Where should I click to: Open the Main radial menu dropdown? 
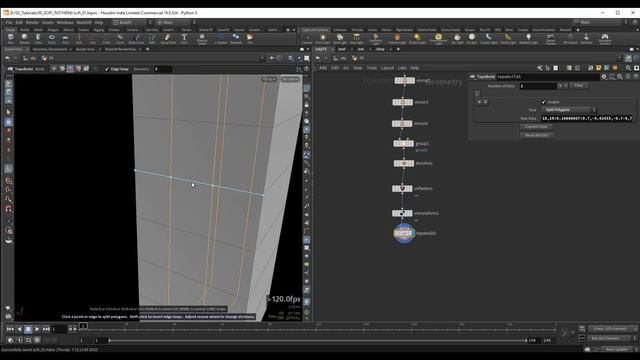coord(176,22)
